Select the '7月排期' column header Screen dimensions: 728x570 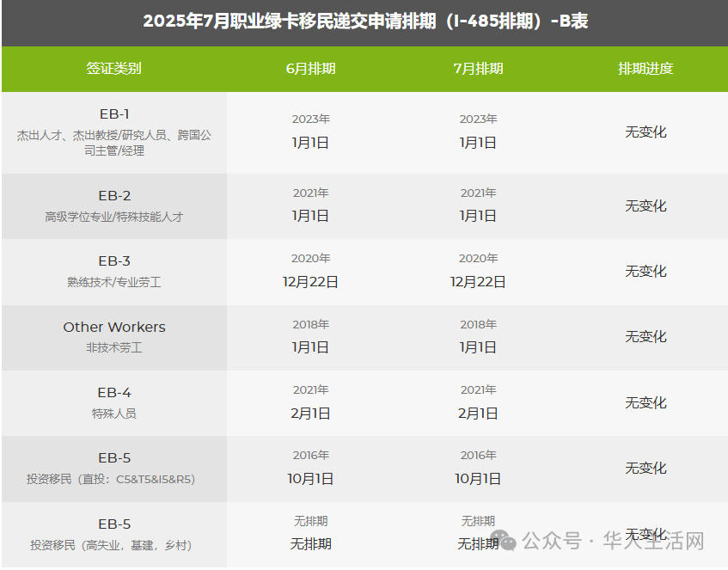(478, 69)
